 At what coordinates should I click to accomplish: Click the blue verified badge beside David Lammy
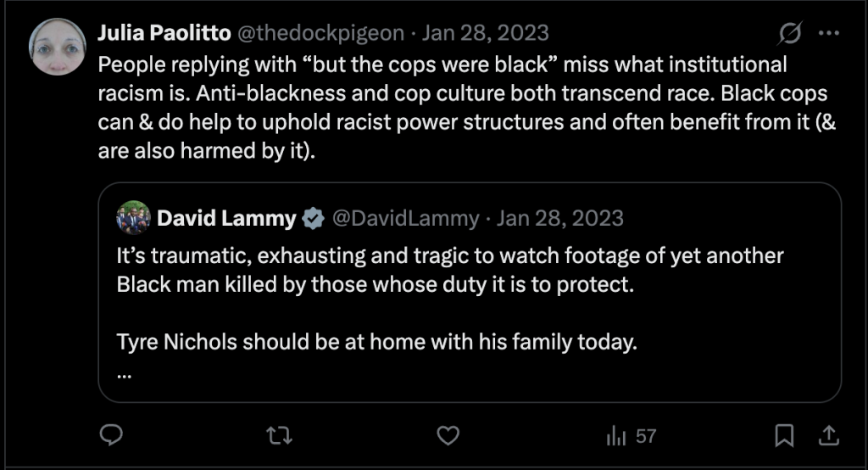click(314, 219)
